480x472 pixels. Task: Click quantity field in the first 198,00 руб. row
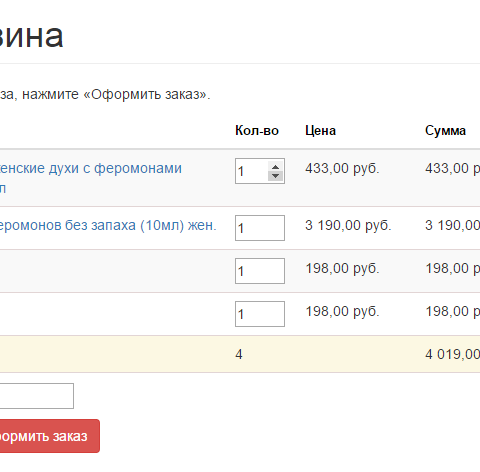click(x=260, y=271)
